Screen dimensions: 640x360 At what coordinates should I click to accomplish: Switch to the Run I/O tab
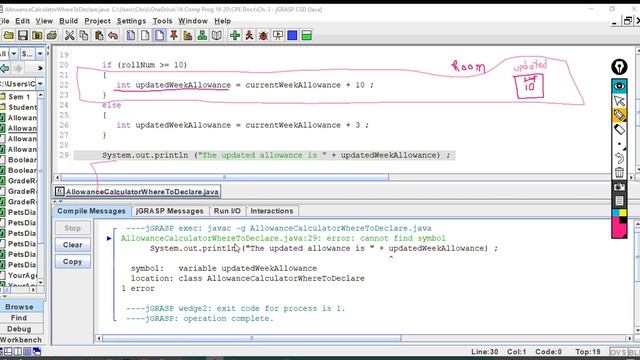pos(227,211)
